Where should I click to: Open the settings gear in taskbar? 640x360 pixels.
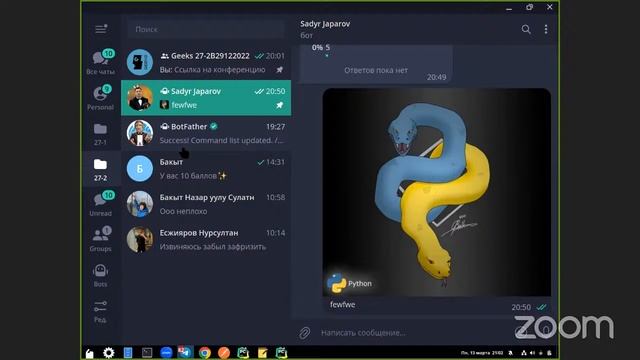click(x=109, y=353)
